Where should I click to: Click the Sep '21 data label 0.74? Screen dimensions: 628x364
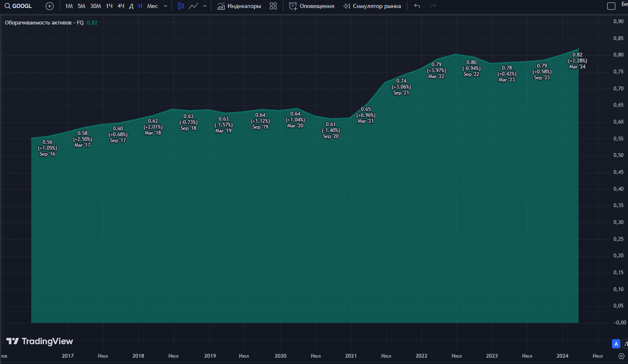tap(401, 87)
